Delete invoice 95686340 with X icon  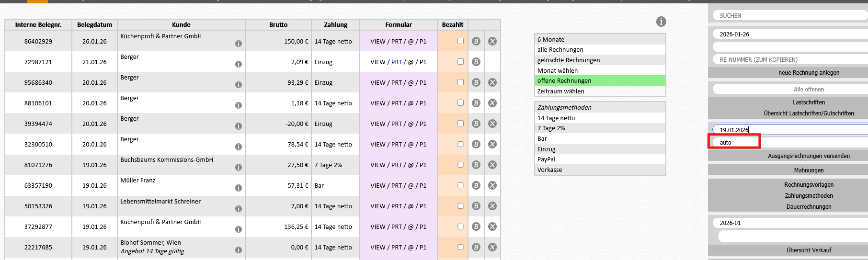[x=492, y=82]
